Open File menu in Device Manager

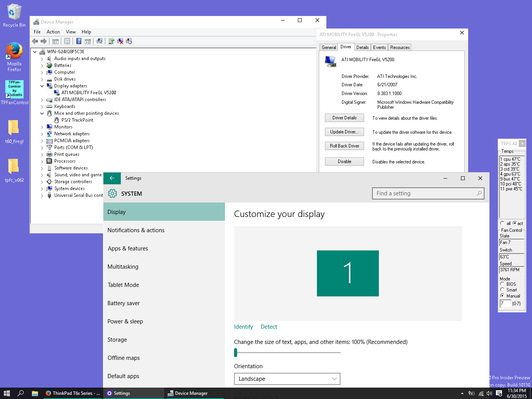(x=37, y=32)
